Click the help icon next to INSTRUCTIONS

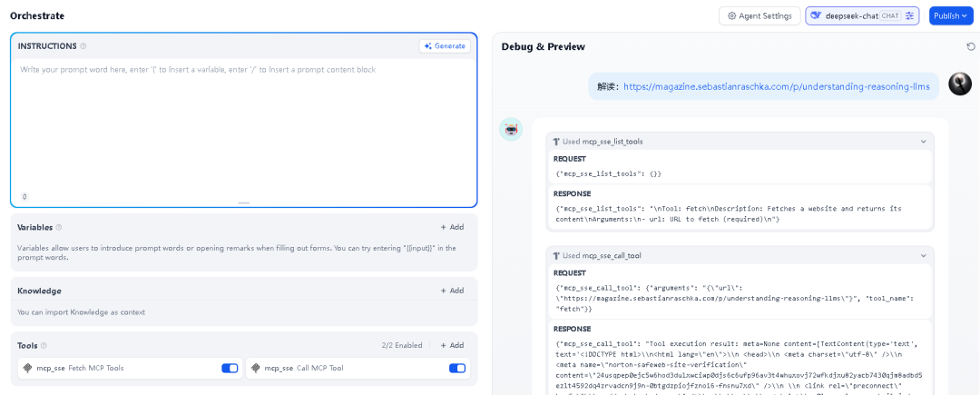pos(83,46)
